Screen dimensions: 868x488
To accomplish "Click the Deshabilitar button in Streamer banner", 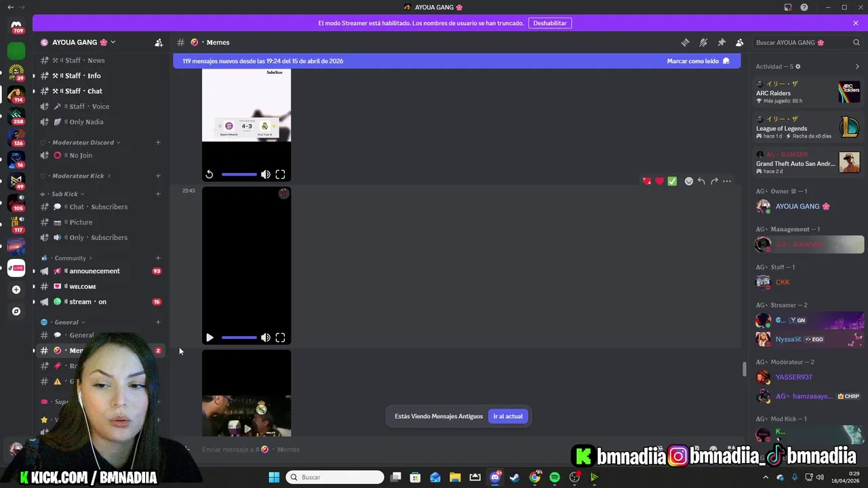I will (x=550, y=23).
